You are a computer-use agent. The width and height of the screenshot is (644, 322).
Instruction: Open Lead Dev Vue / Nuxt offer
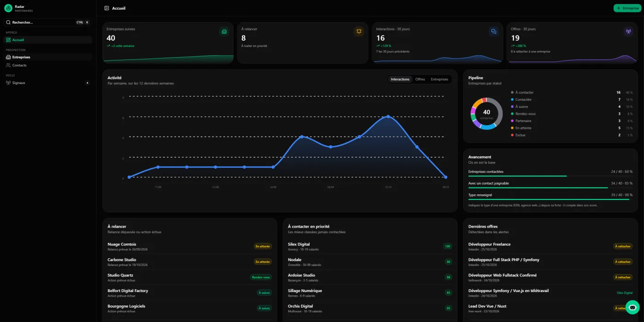[550, 308]
